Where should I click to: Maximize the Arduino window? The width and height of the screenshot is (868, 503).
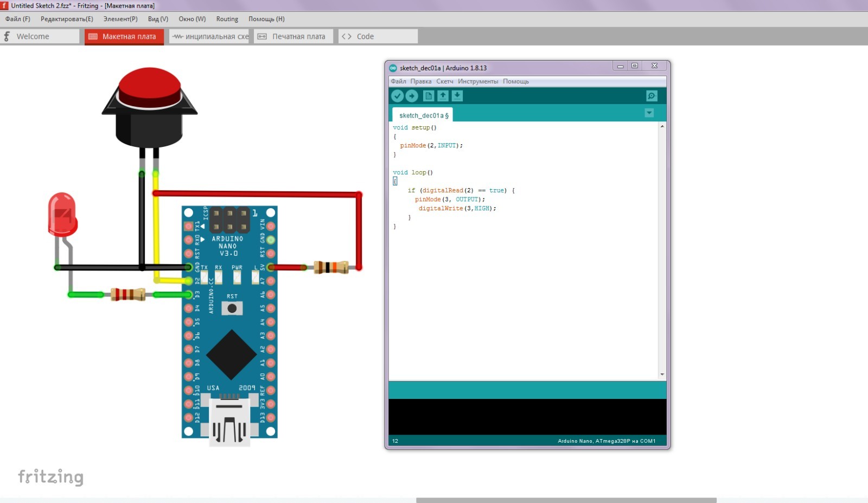(x=634, y=66)
